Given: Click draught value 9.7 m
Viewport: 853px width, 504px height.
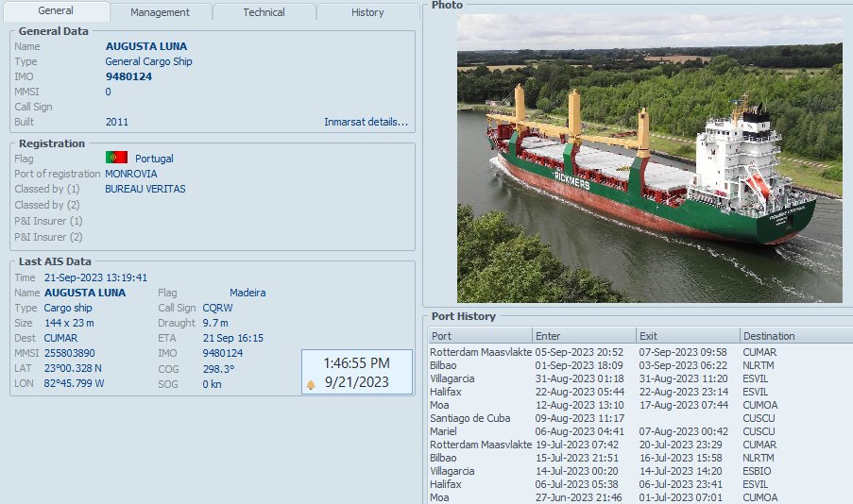Looking at the screenshot, I should (215, 323).
